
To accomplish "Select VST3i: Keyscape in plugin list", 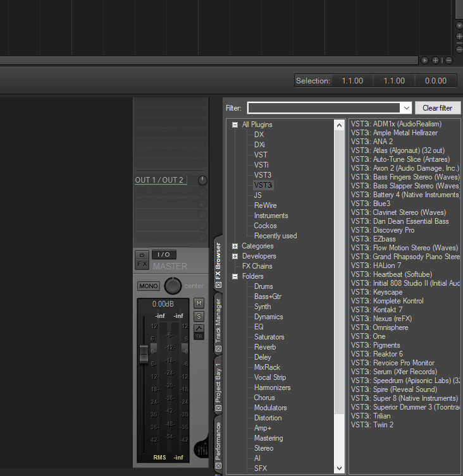I will click(x=377, y=292).
